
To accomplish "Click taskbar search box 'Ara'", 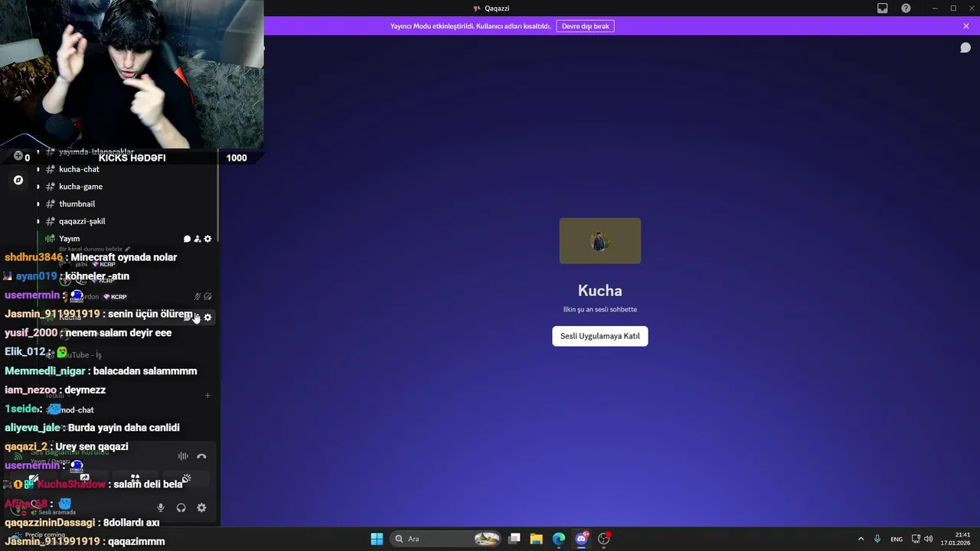I will pyautogui.click(x=447, y=539).
